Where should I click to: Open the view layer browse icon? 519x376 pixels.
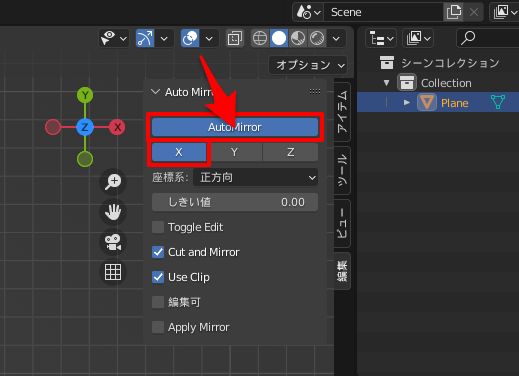pyautogui.click(x=504, y=12)
